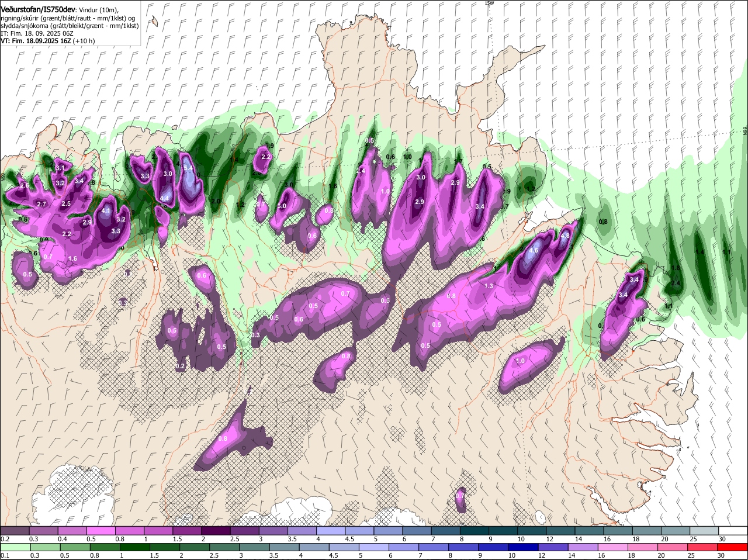This screenshot has height=560, width=748.
Task: Click the dark plum 0.2–0.3 snow legend swatch
Action: point(15,530)
